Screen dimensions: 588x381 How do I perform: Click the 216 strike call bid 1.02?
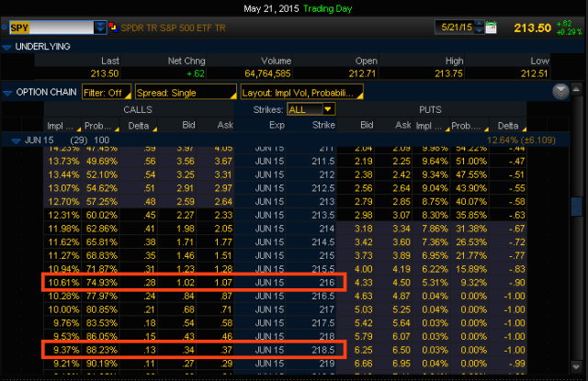click(186, 283)
